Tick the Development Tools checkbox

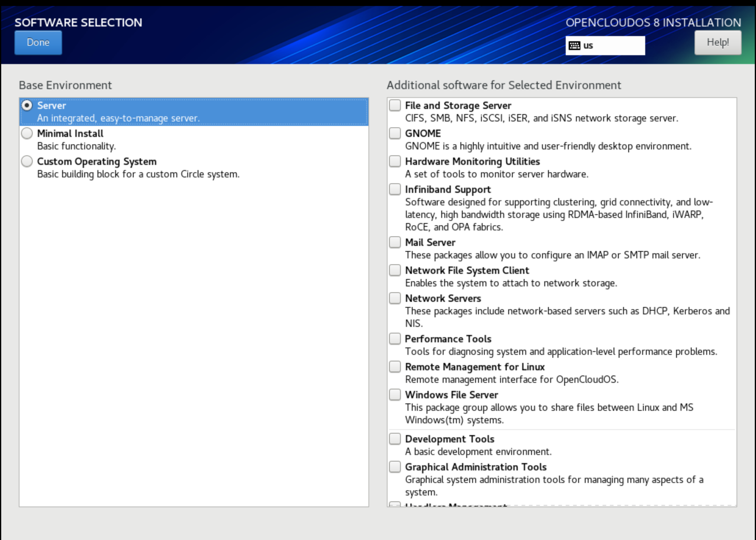point(395,439)
